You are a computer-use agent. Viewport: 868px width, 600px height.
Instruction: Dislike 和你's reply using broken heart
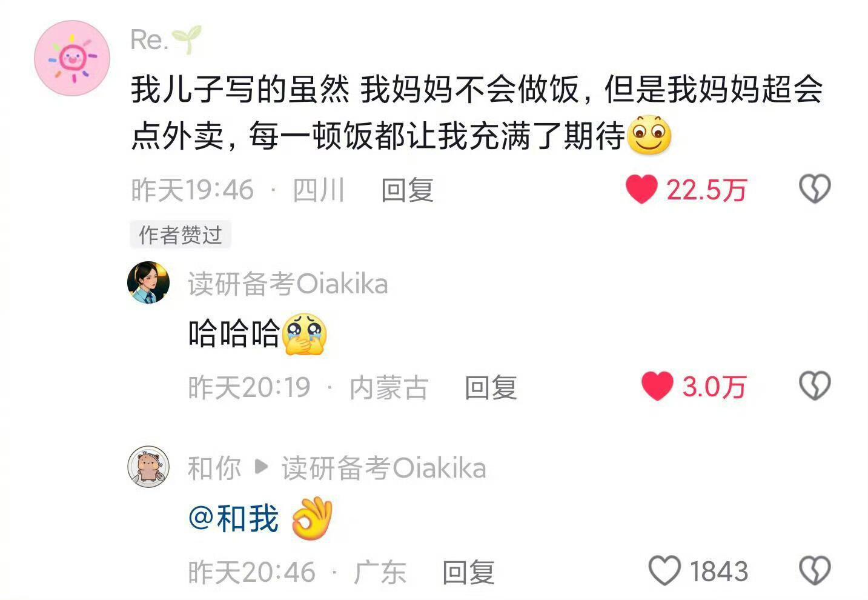815,571
